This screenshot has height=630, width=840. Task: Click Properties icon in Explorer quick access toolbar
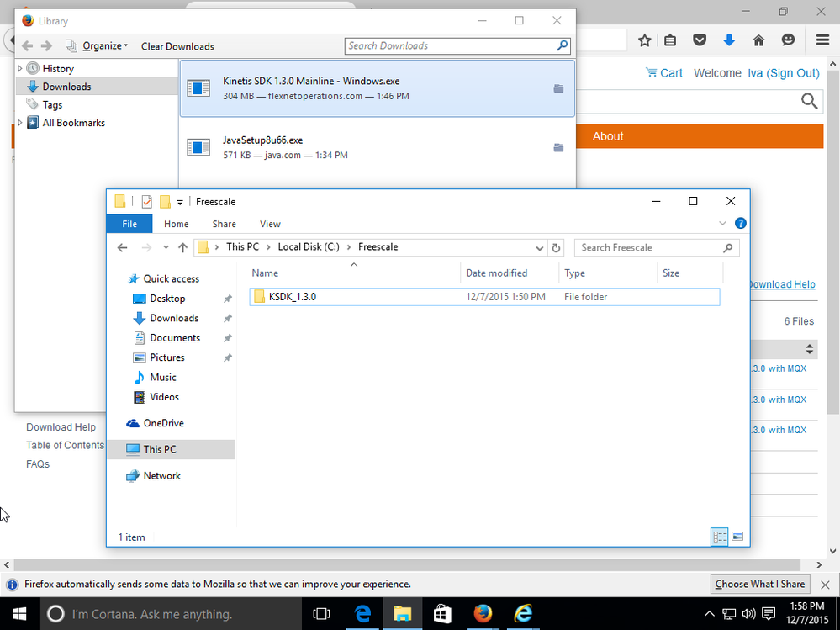point(147,202)
